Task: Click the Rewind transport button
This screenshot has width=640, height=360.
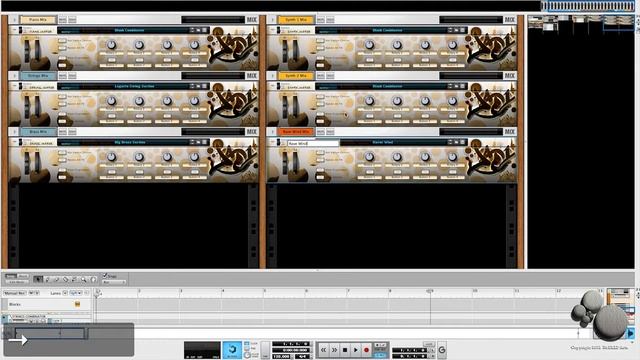Action: coord(323,350)
